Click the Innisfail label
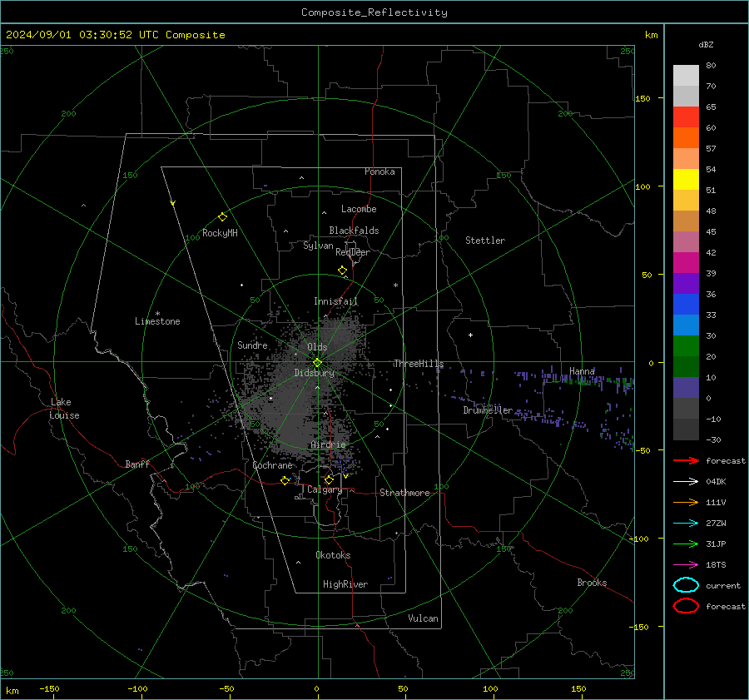Image resolution: width=749 pixels, height=700 pixels. (335, 301)
